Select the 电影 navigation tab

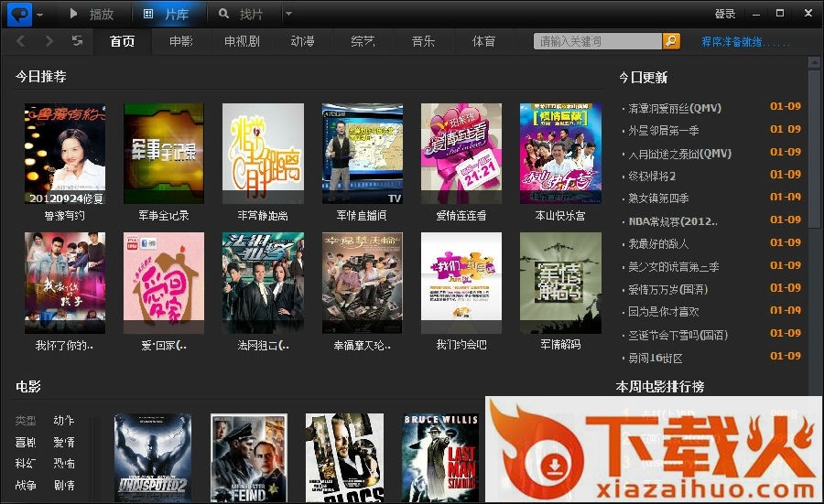(x=181, y=41)
